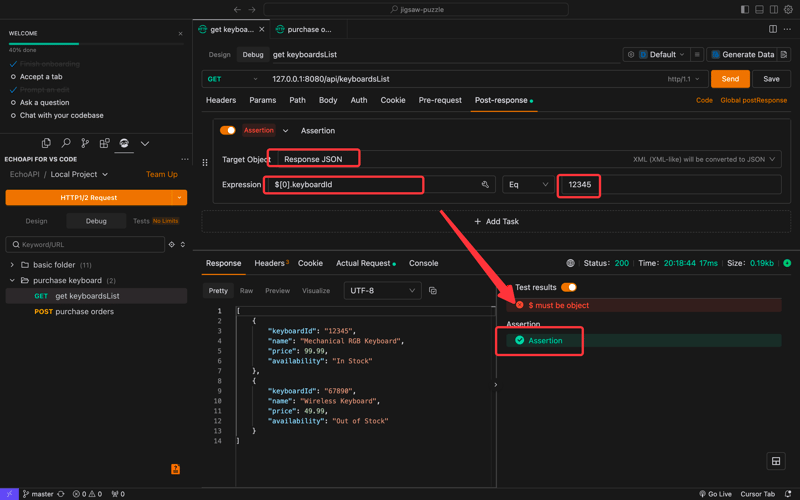The height and width of the screenshot is (500, 800).
Task: Open the Search magnifier icon in sidebar
Action: point(66,144)
